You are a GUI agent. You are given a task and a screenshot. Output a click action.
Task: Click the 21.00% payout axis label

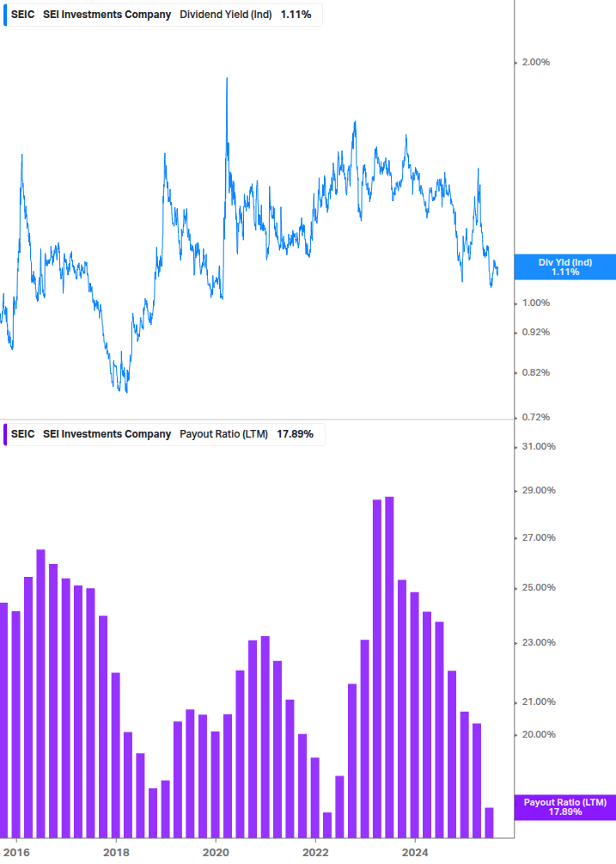(539, 702)
